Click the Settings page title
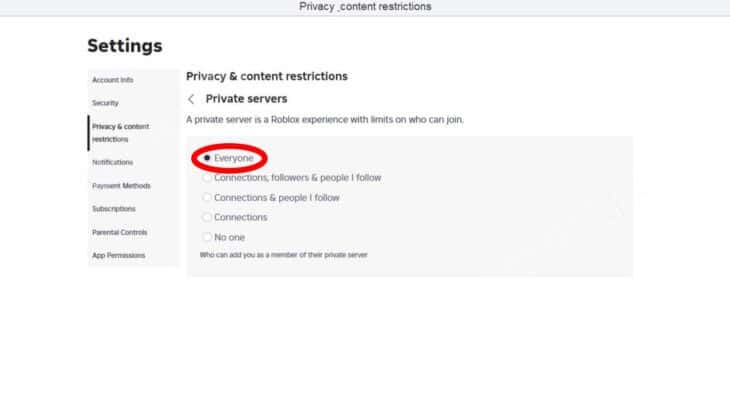 pos(125,46)
